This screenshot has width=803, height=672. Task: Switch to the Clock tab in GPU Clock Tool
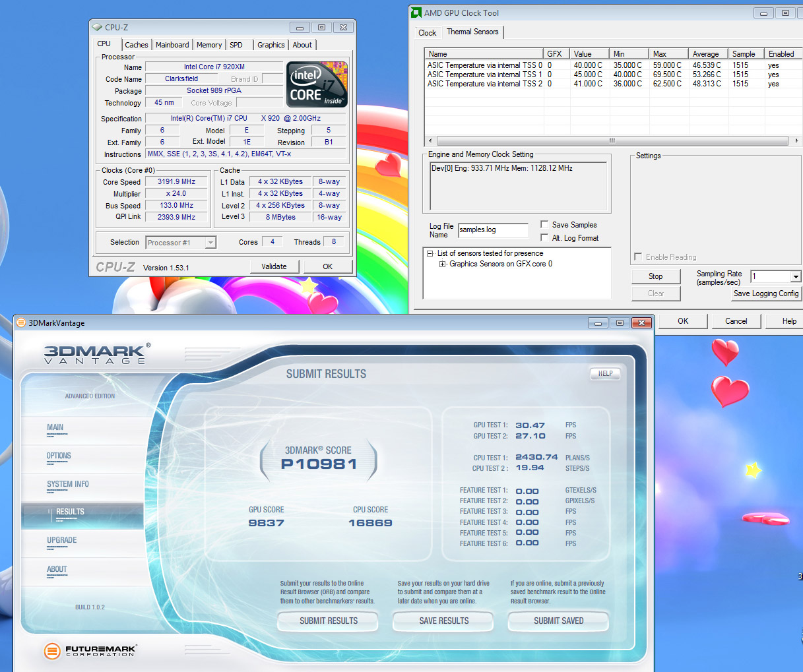tap(428, 33)
